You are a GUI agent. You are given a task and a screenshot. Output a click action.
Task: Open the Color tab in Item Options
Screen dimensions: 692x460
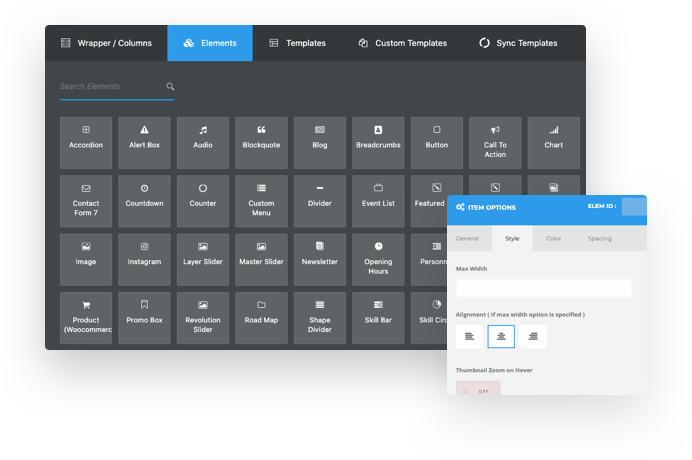pos(553,239)
